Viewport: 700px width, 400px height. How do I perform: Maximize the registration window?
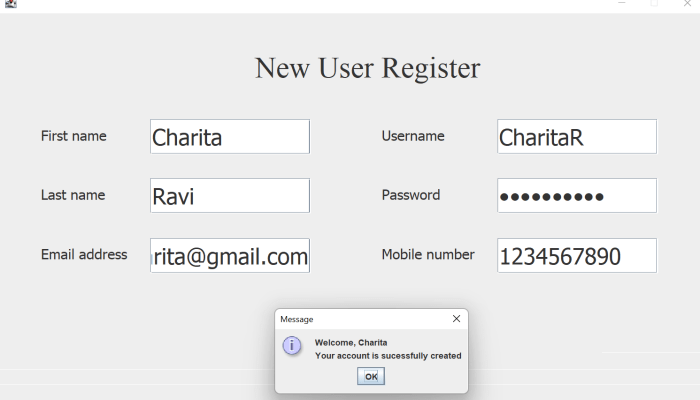tap(654, 4)
